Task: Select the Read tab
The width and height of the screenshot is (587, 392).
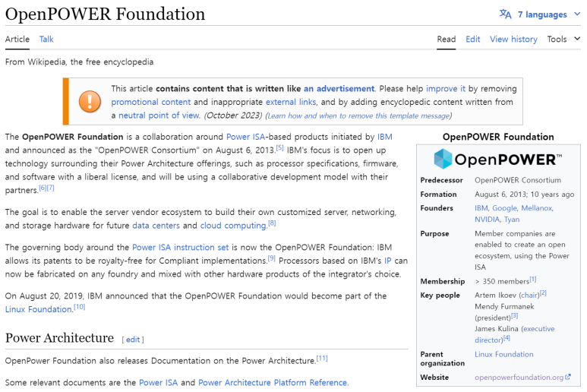Action: 447,39
